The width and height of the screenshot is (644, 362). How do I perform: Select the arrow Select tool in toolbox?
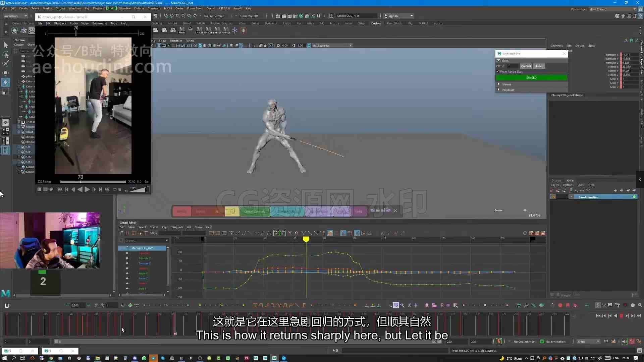6,45
